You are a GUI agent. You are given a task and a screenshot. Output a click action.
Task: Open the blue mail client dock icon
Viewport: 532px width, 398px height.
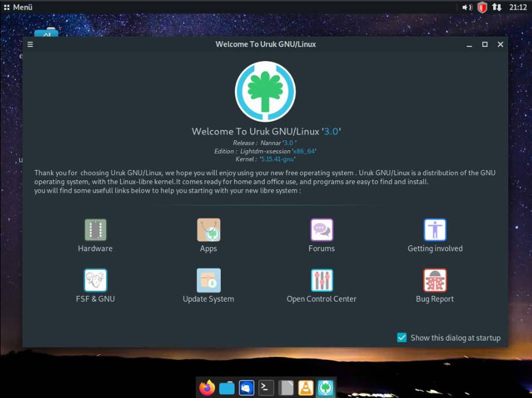pos(246,388)
